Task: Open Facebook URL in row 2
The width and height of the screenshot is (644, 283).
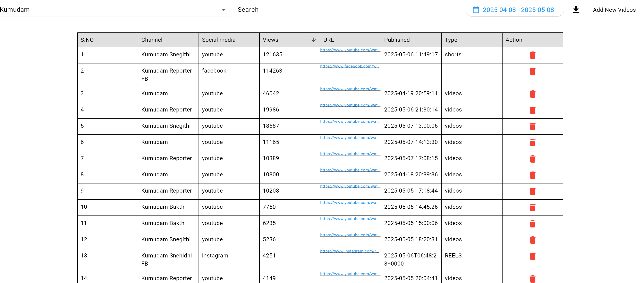Action: click(350, 66)
